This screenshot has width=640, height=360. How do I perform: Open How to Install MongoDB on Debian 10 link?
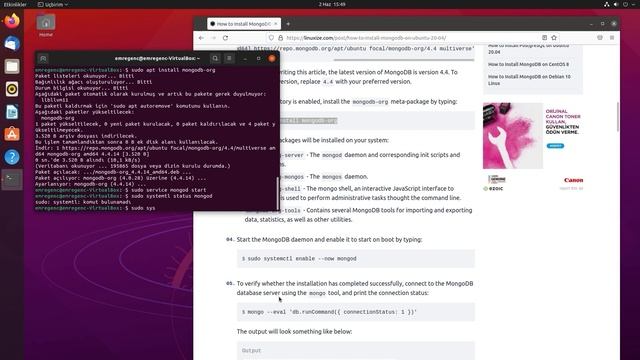click(529, 80)
